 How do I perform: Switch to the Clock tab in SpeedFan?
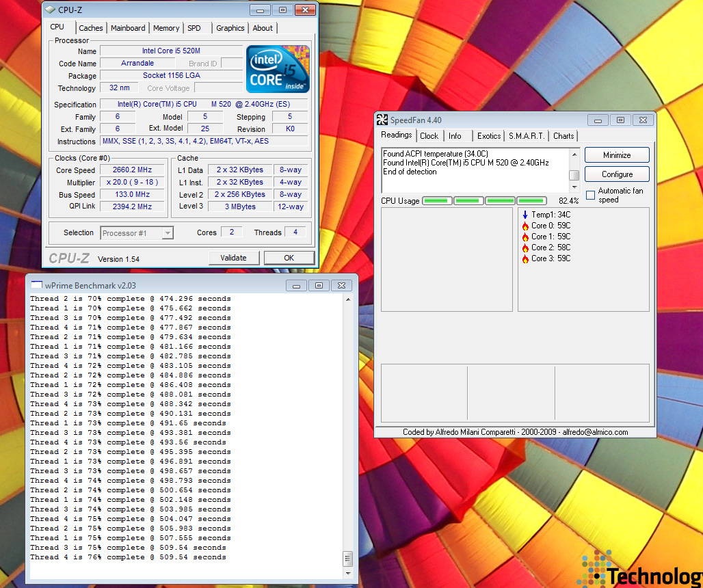point(429,136)
